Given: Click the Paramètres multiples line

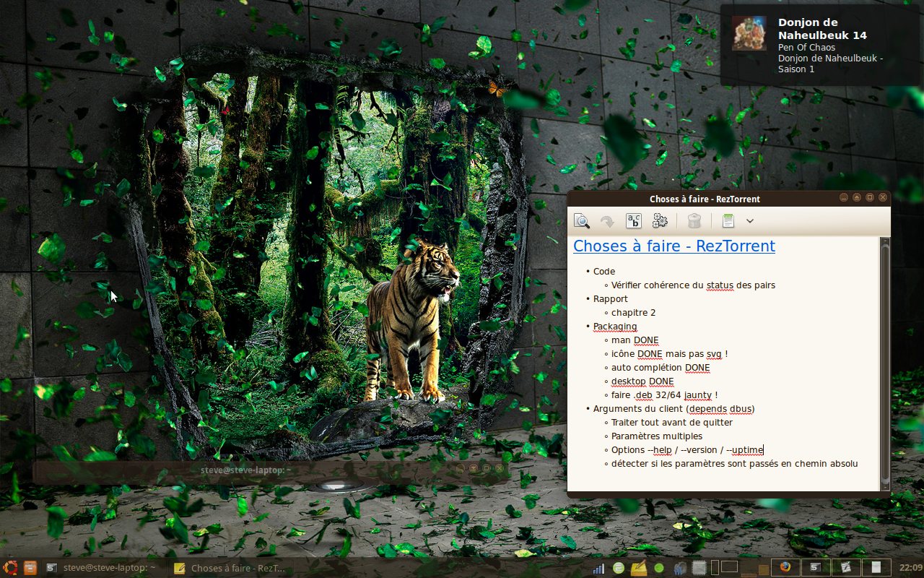Looking at the screenshot, I should click(x=657, y=436).
